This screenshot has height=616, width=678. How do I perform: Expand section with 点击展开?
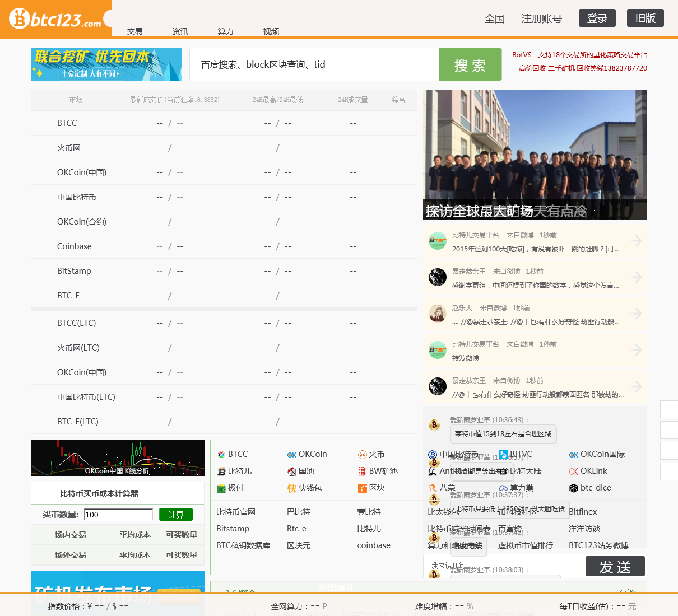pos(336,587)
